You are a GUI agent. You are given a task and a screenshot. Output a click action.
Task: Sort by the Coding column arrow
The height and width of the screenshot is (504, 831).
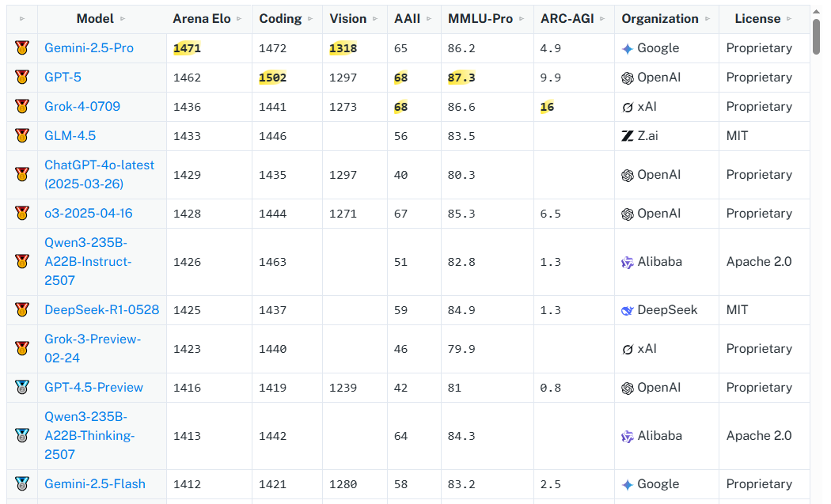310,19
